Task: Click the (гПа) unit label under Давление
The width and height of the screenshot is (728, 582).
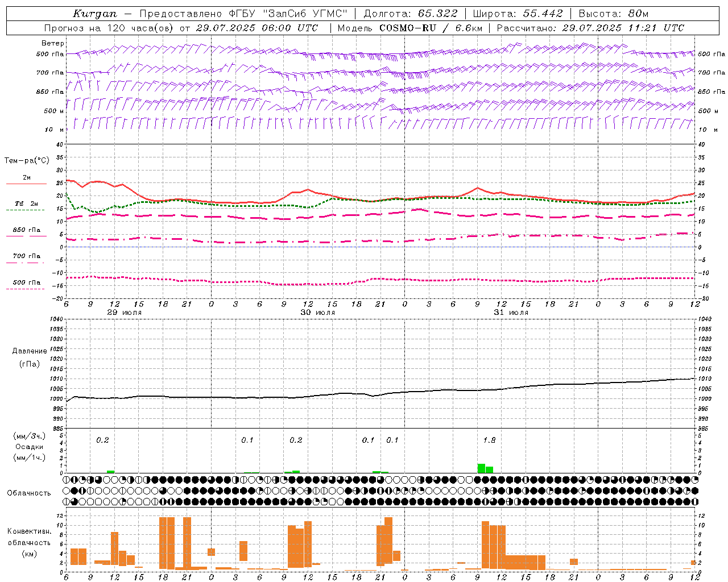Action: [30, 364]
